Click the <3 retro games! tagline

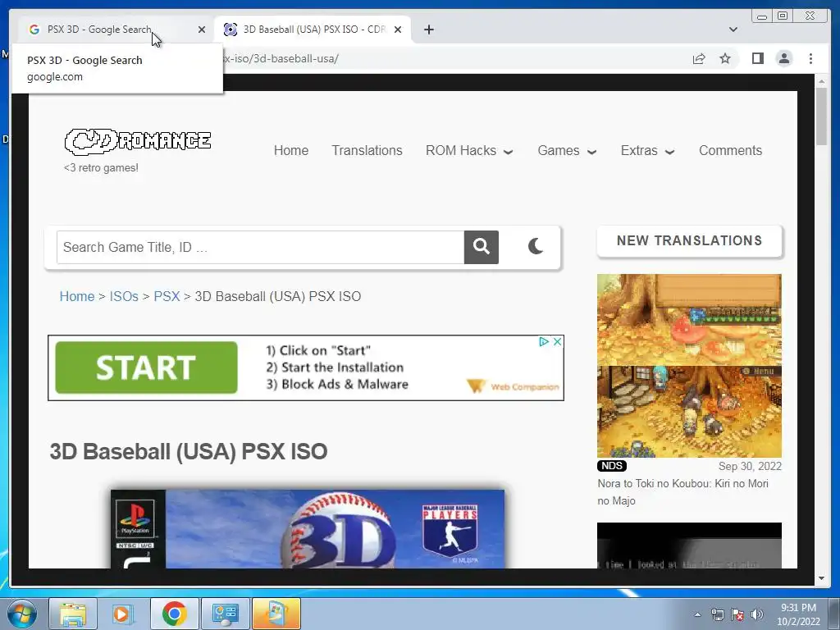101,167
